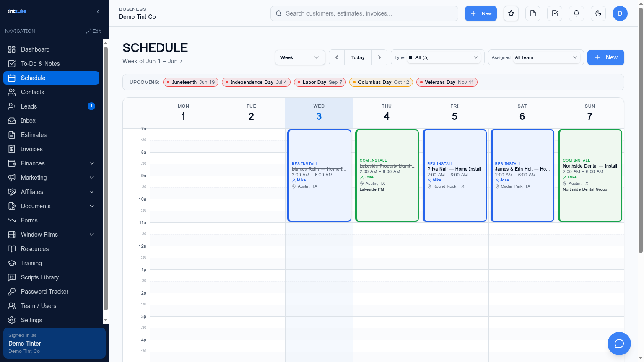Open the chat support bubble
Image resolution: width=644 pixels, height=362 pixels.
pos(619,344)
